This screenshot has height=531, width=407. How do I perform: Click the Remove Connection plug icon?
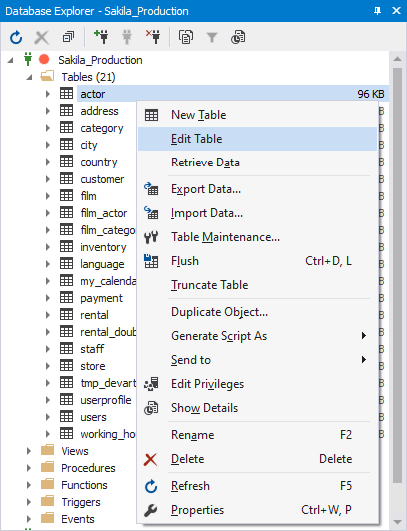click(x=153, y=37)
